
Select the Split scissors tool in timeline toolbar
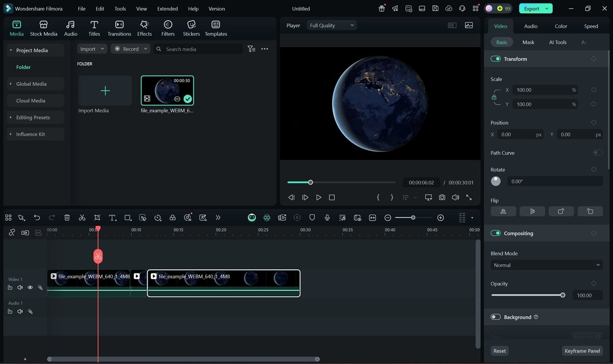[x=82, y=217]
